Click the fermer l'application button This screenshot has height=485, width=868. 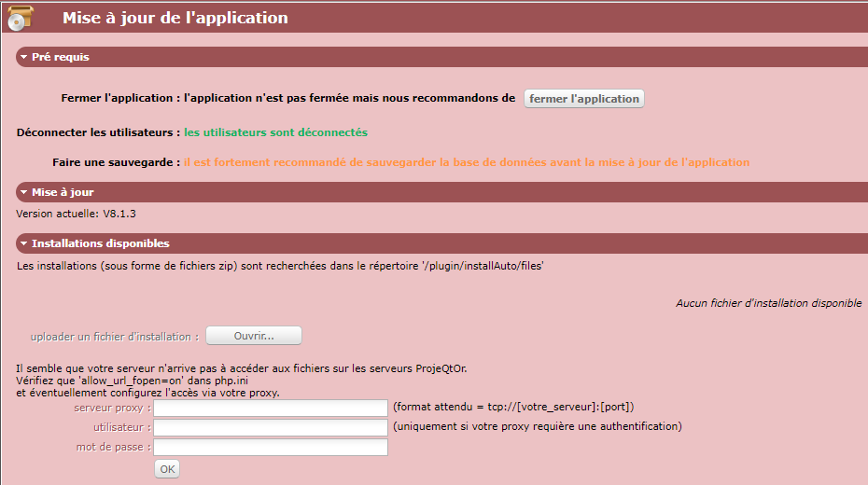[584, 99]
